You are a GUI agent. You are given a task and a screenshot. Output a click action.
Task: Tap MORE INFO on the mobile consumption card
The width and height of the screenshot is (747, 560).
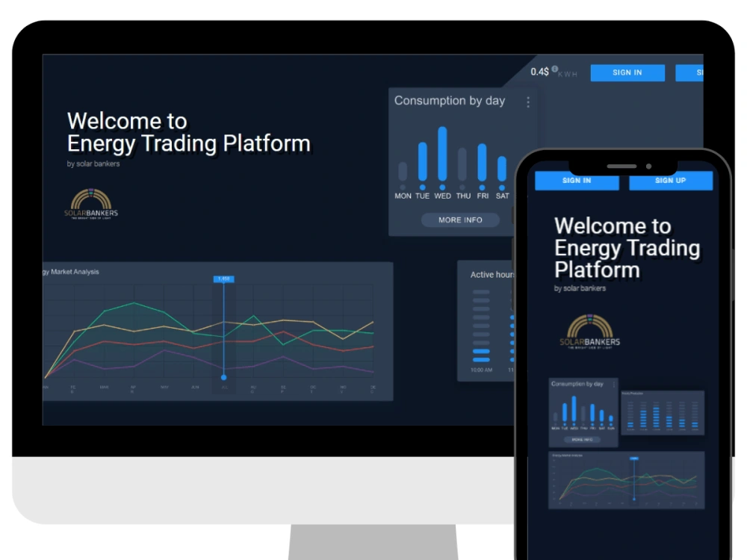coord(583,441)
